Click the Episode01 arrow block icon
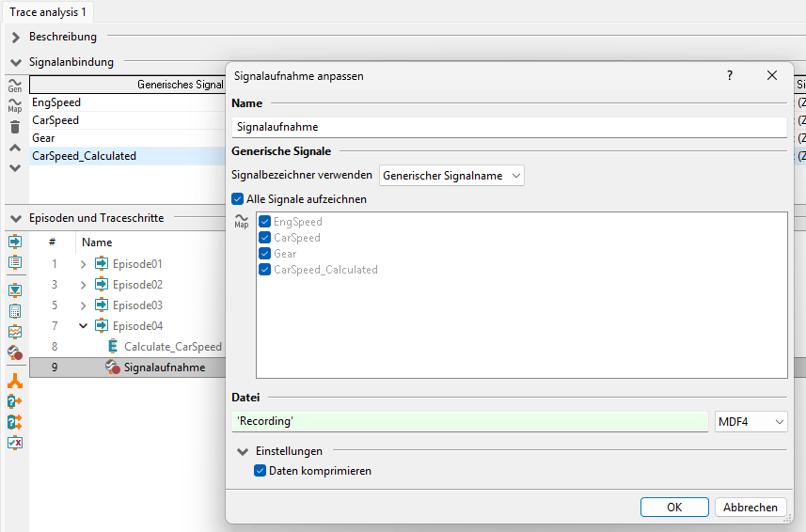806x532 pixels. coord(102,263)
